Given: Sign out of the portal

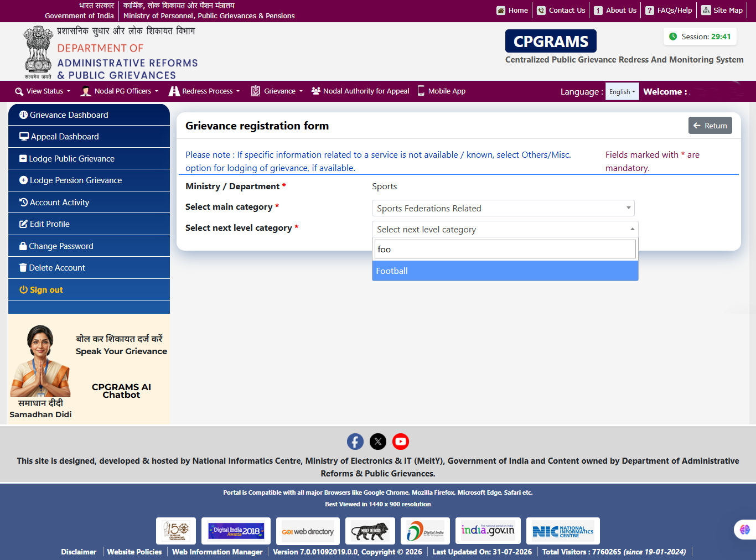Looking at the screenshot, I should click(89, 290).
